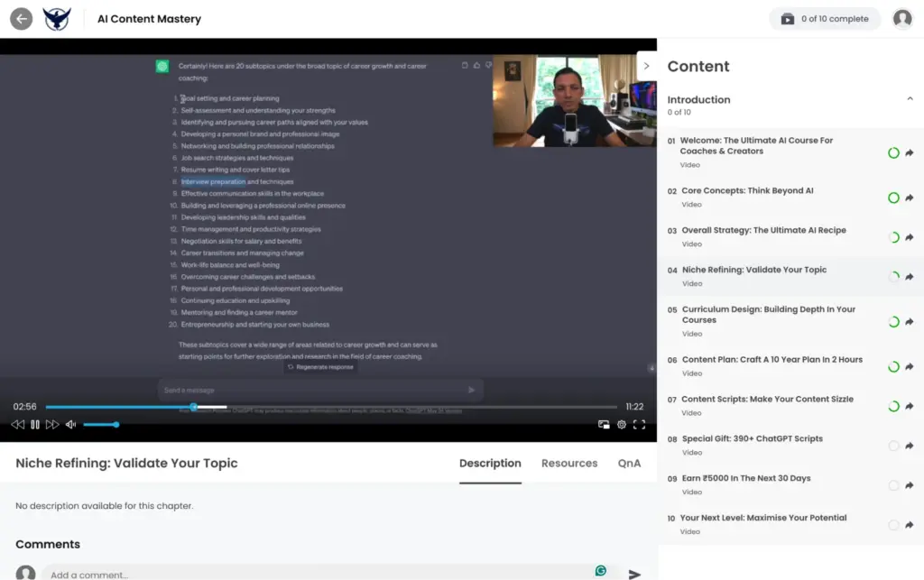
Task: Toggle completion circle for lesson 07
Action: click(893, 406)
